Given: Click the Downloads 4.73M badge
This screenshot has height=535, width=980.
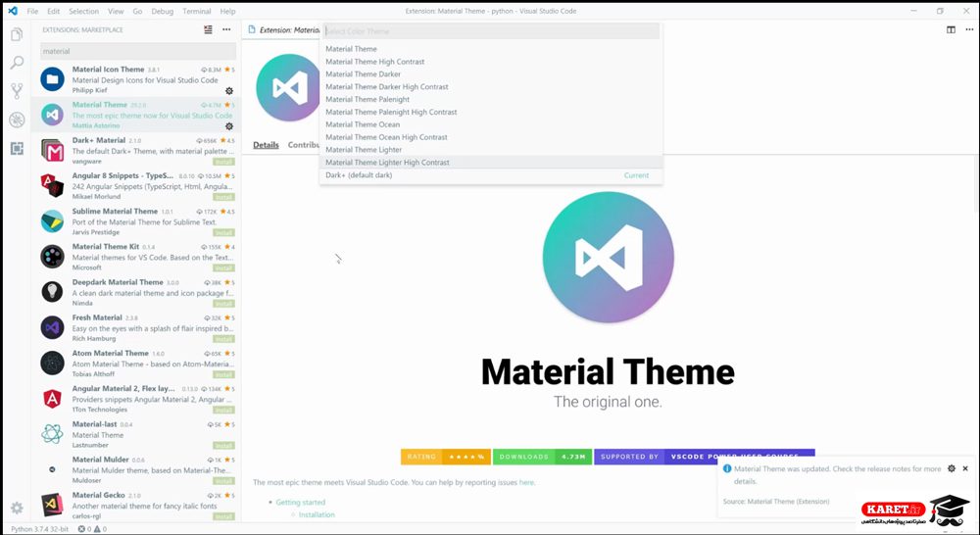Looking at the screenshot, I should pos(542,457).
